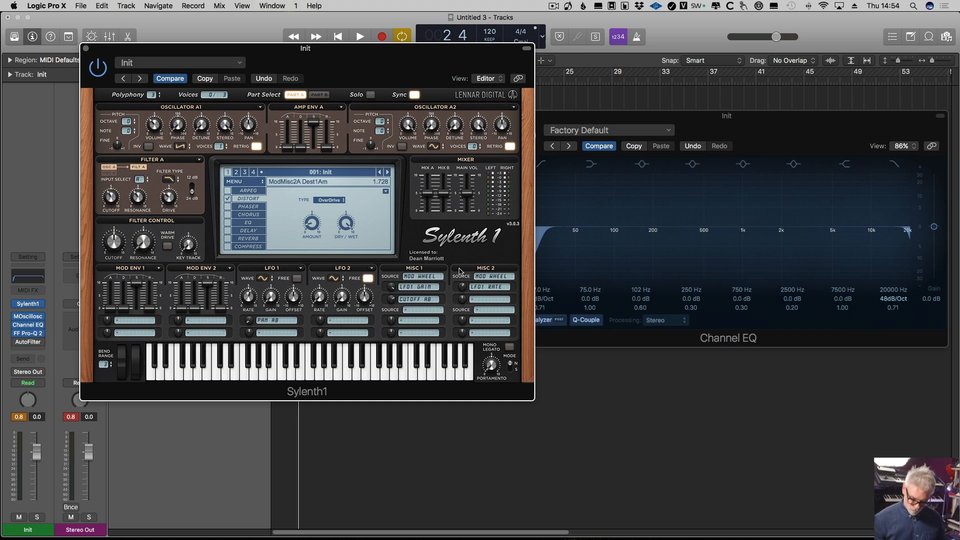This screenshot has height=540, width=960.
Task: Toggle the Spotlight search icon
Action: click(x=913, y=6)
